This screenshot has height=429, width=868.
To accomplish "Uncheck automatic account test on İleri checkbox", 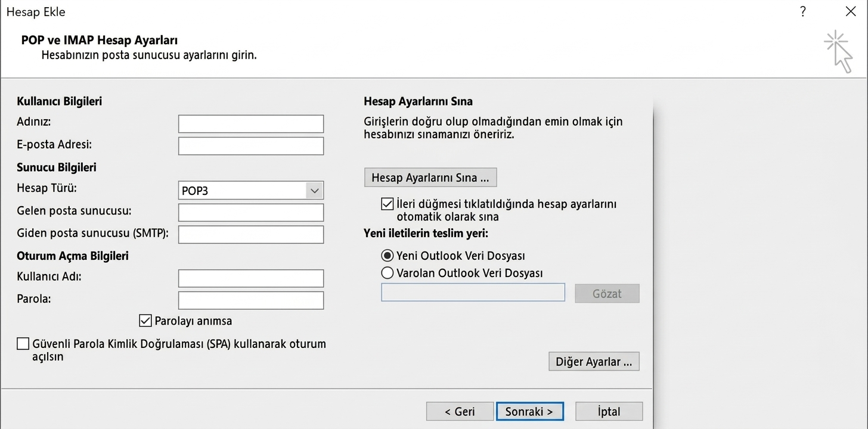I will [x=387, y=204].
